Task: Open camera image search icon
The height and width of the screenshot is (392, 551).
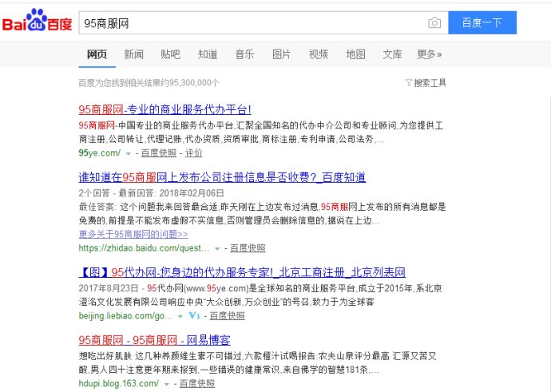Action: (434, 23)
